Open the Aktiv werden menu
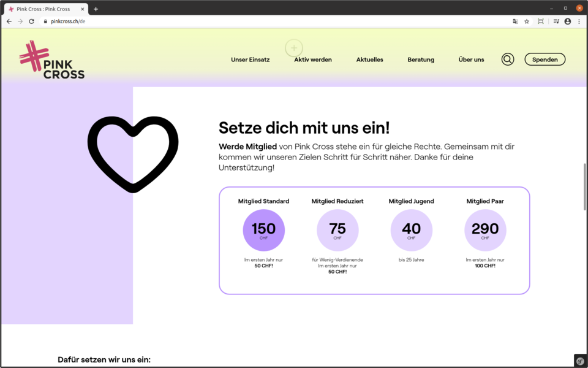The height and width of the screenshot is (368, 588). coord(313,59)
